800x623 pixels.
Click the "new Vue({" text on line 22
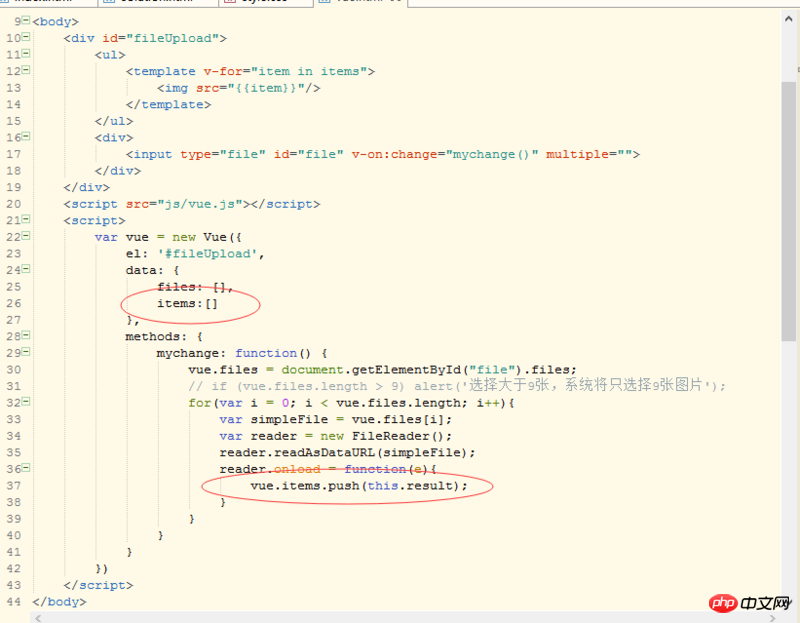[207, 237]
